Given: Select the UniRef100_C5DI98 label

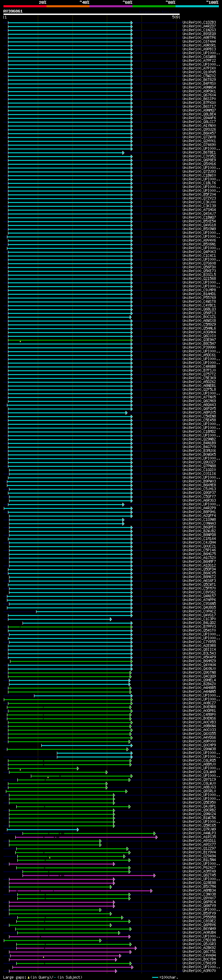Looking at the screenshot, I should coord(199,941).
